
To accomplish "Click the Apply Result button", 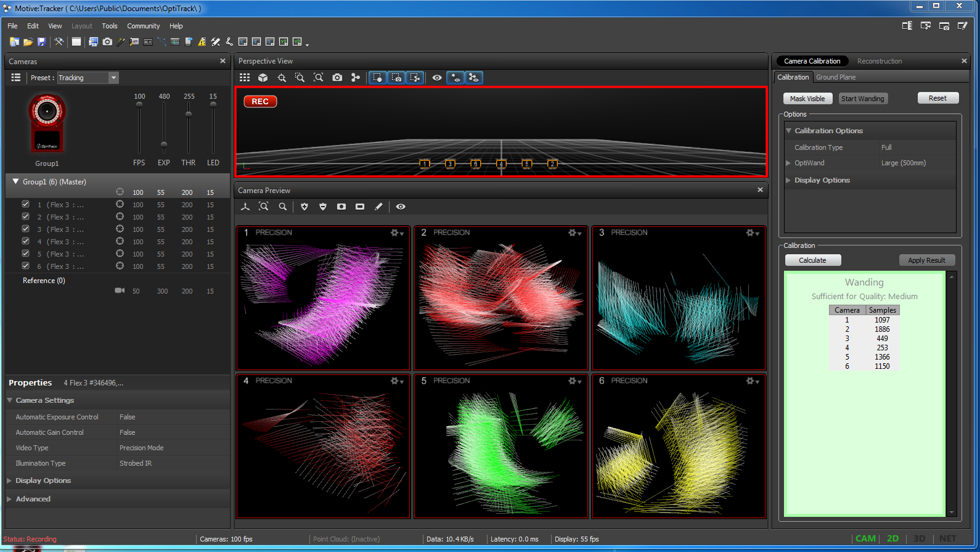I will pos(927,260).
